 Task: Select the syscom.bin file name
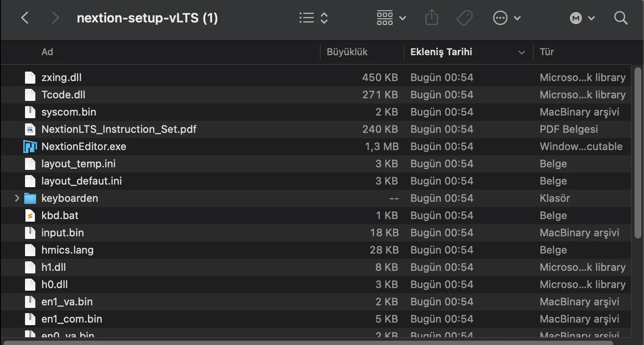(x=69, y=112)
